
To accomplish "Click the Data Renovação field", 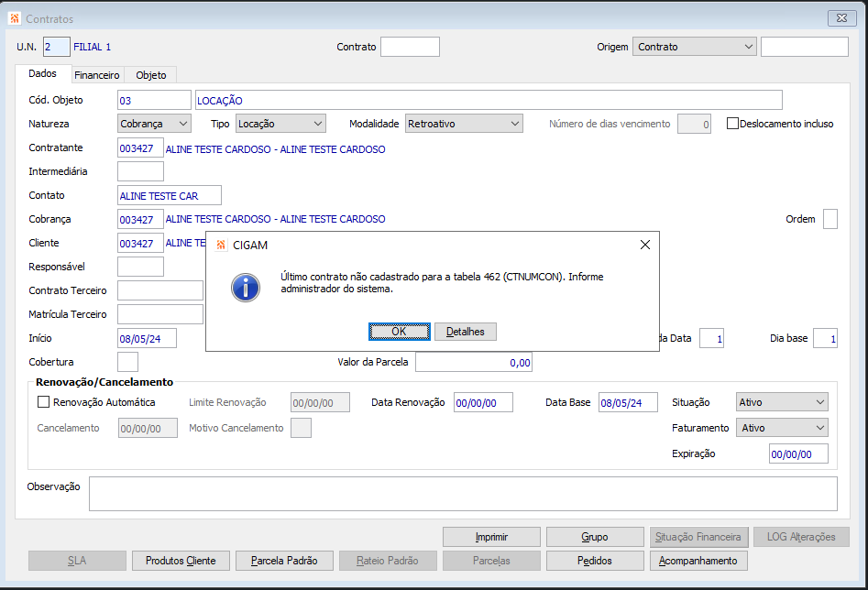I will (x=483, y=402).
